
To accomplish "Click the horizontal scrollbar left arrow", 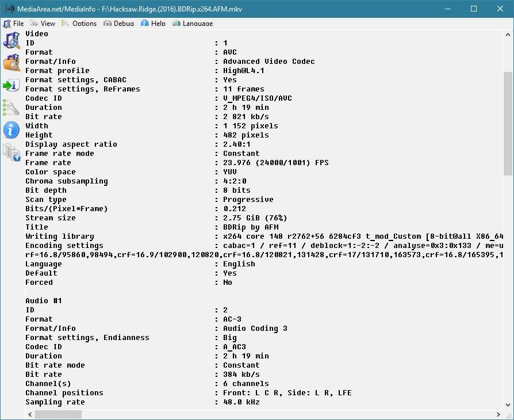I will tap(30, 414).
